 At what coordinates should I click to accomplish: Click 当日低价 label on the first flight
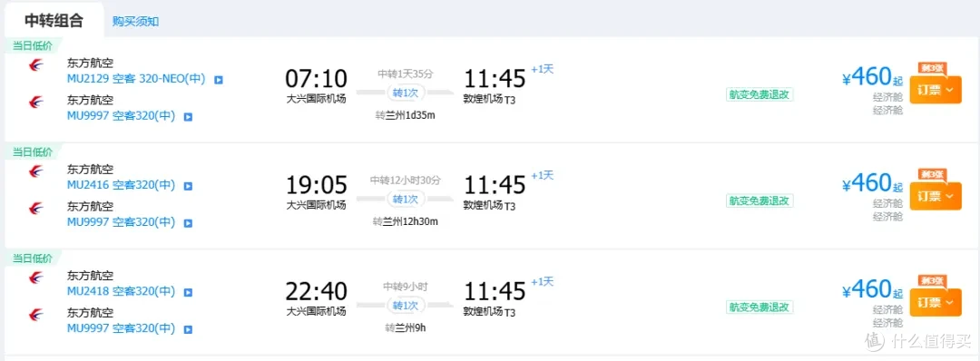click(x=33, y=45)
